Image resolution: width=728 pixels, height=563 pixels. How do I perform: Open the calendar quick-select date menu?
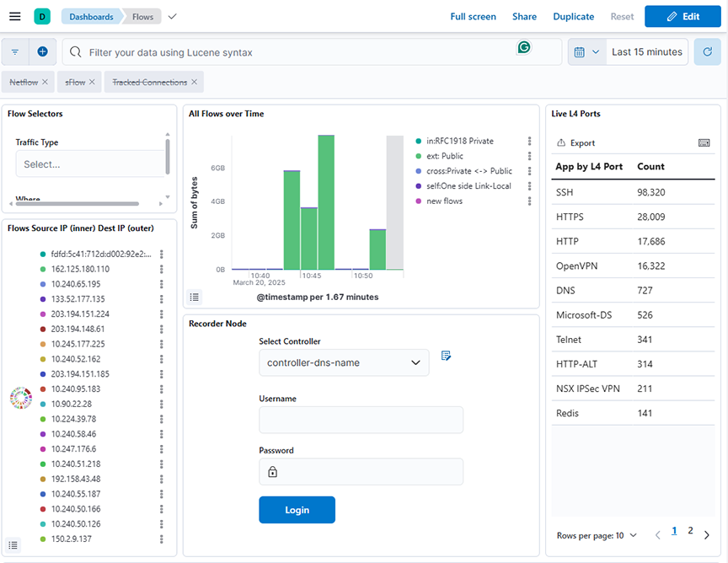tap(586, 52)
